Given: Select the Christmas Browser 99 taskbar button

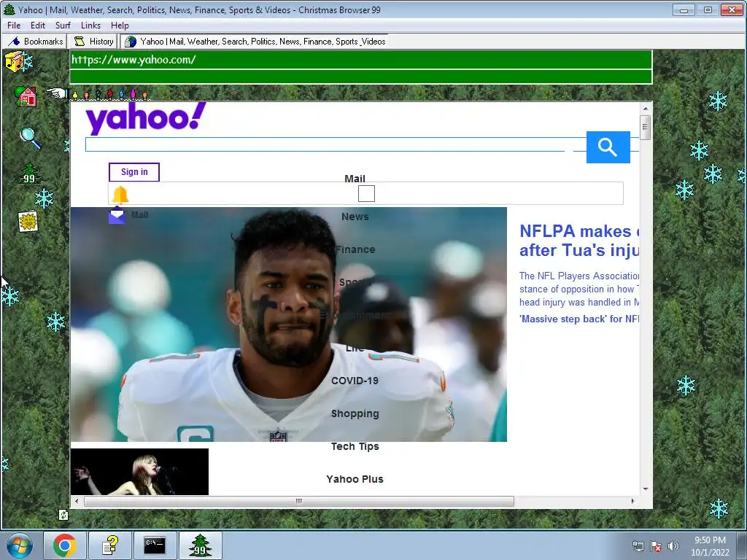Looking at the screenshot, I should pos(201,545).
